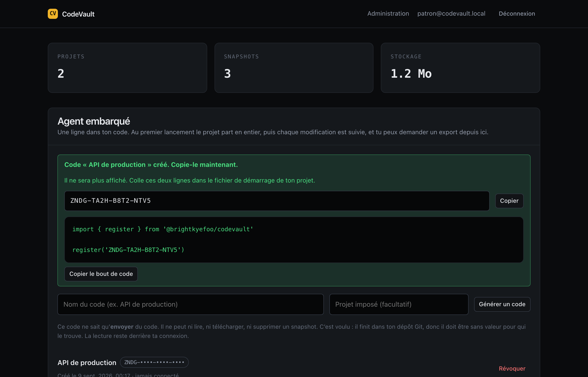Click Générer un code button

[502, 304]
